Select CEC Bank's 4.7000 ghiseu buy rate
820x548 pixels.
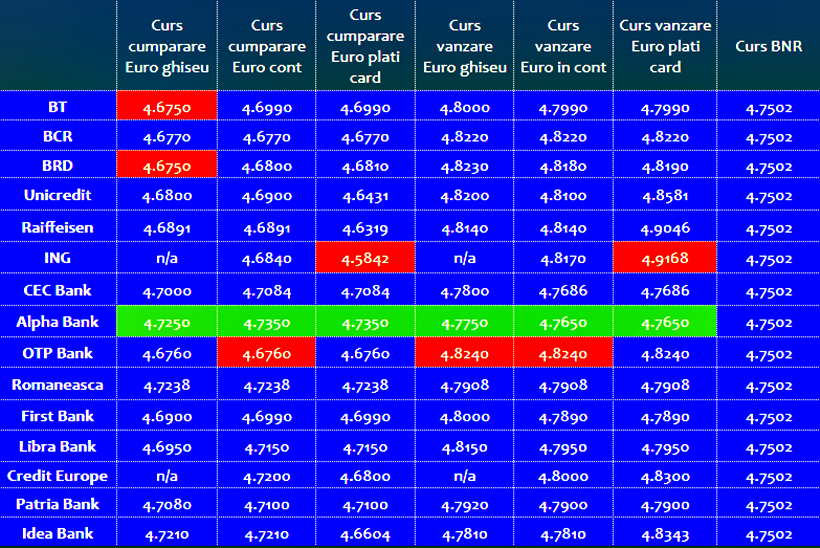point(167,291)
